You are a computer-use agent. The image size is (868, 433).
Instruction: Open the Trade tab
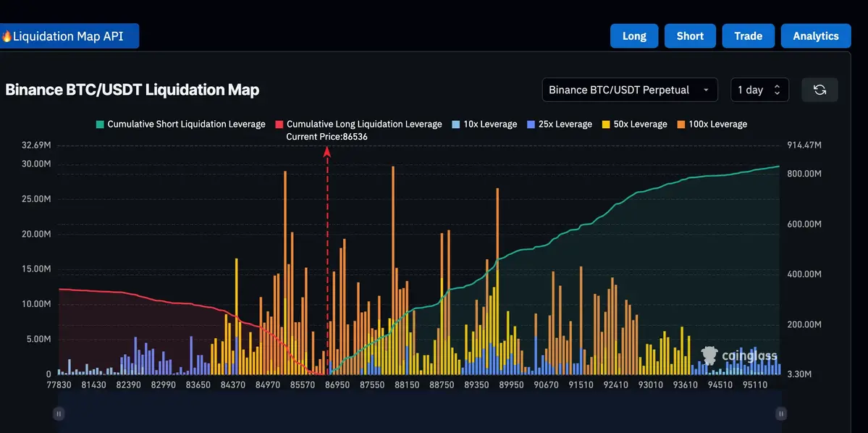(748, 35)
